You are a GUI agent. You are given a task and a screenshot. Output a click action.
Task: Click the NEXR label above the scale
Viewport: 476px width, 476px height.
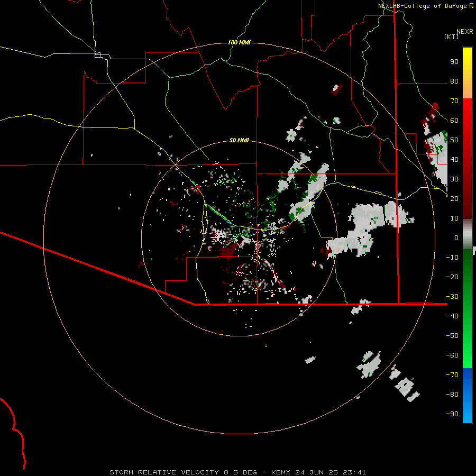click(x=465, y=32)
